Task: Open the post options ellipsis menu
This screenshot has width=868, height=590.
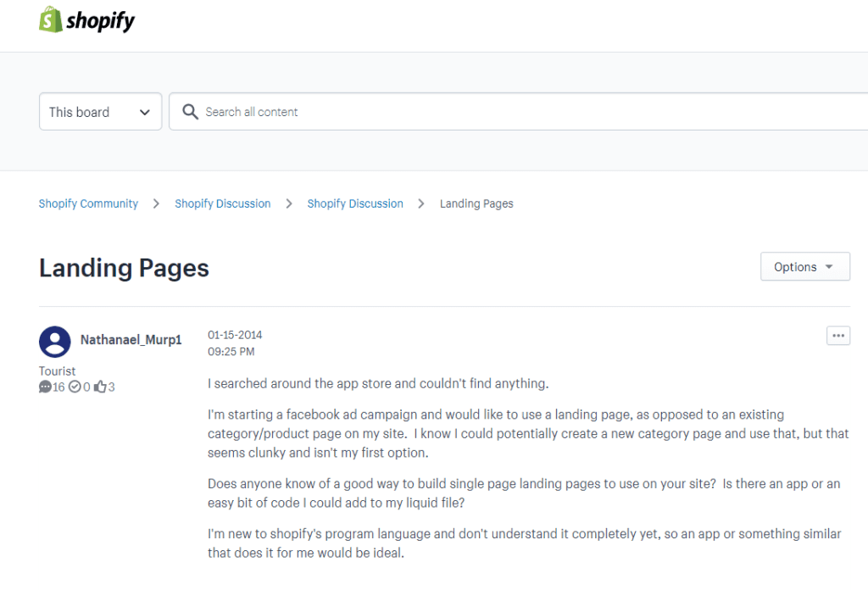Action: pyautogui.click(x=838, y=336)
